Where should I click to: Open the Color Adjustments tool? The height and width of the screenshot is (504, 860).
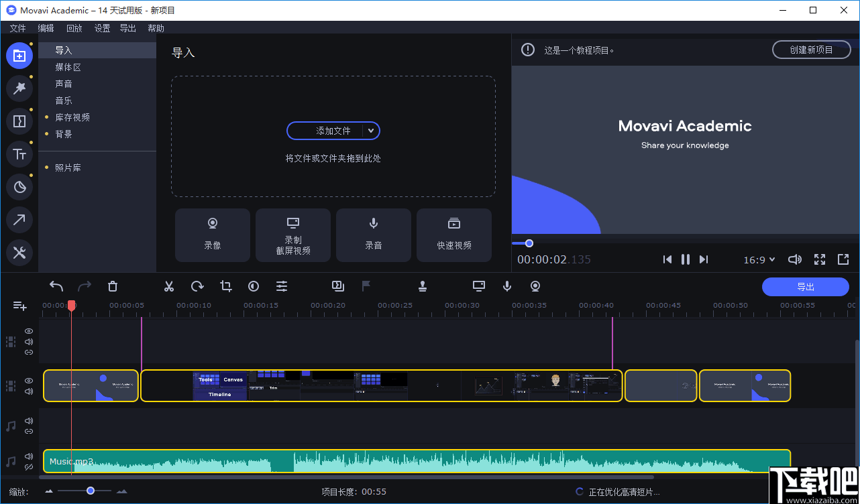click(253, 286)
